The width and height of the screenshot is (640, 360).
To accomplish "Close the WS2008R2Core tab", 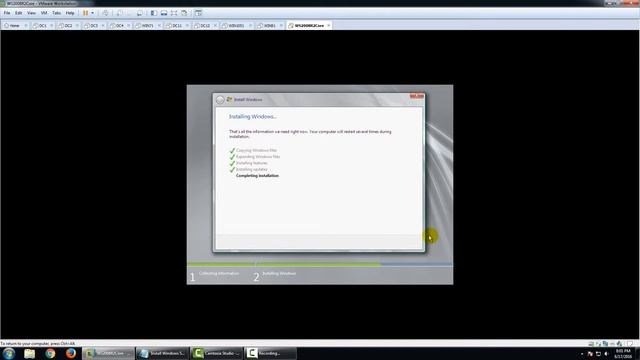I will 329,25.
